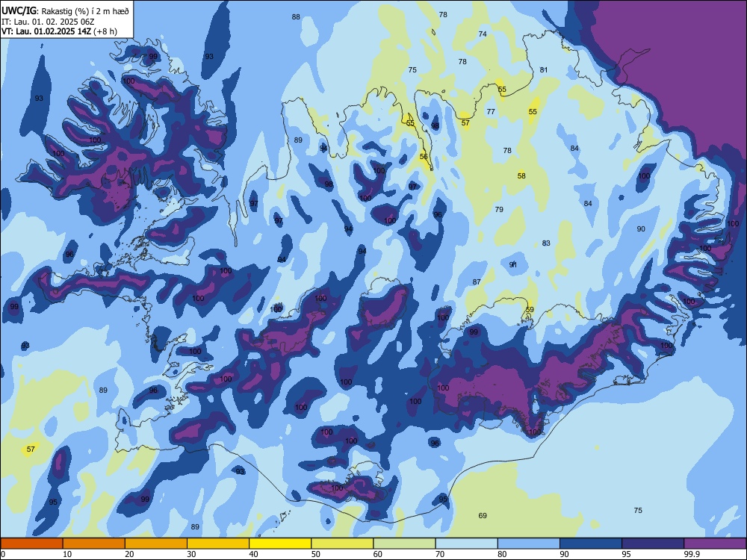Click the map value '56'
The height and width of the screenshot is (560, 747).
point(424,157)
